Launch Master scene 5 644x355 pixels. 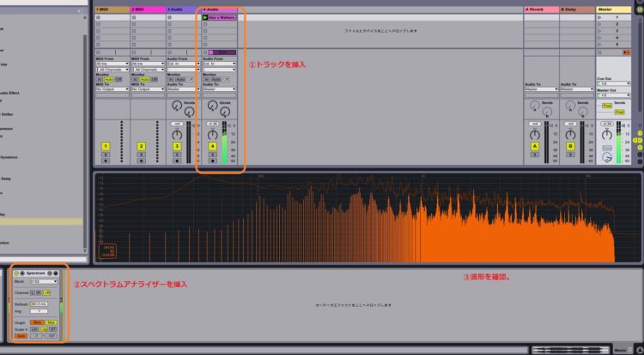[x=599, y=45]
